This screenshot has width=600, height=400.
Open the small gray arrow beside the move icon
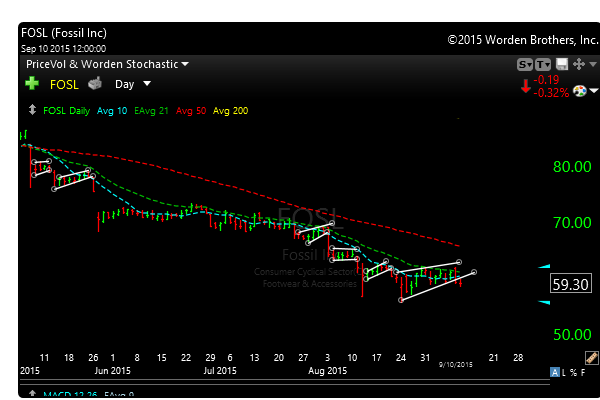click(x=593, y=64)
